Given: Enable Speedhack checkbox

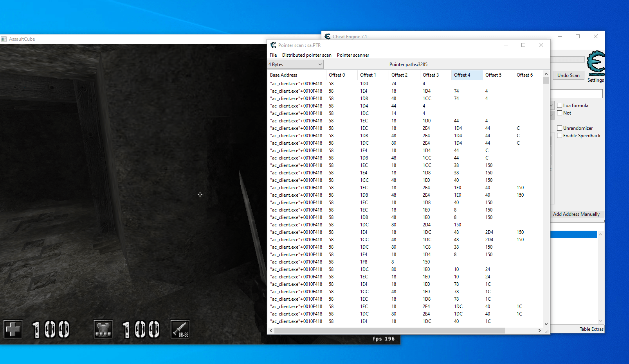Looking at the screenshot, I should pos(560,136).
